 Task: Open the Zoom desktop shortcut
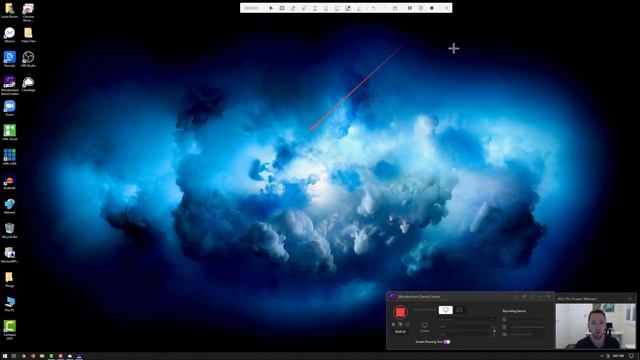(x=9, y=108)
